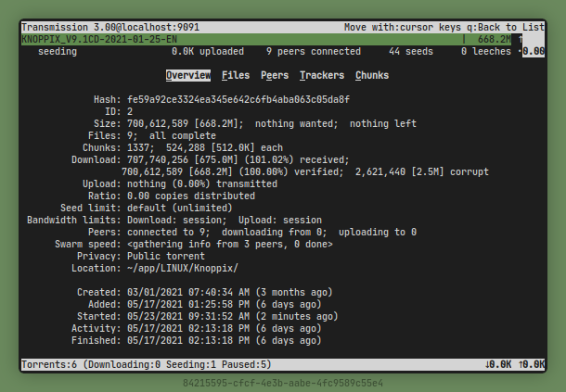Click the ~/app/LINUX/Knoppix/ location path

pos(182,268)
